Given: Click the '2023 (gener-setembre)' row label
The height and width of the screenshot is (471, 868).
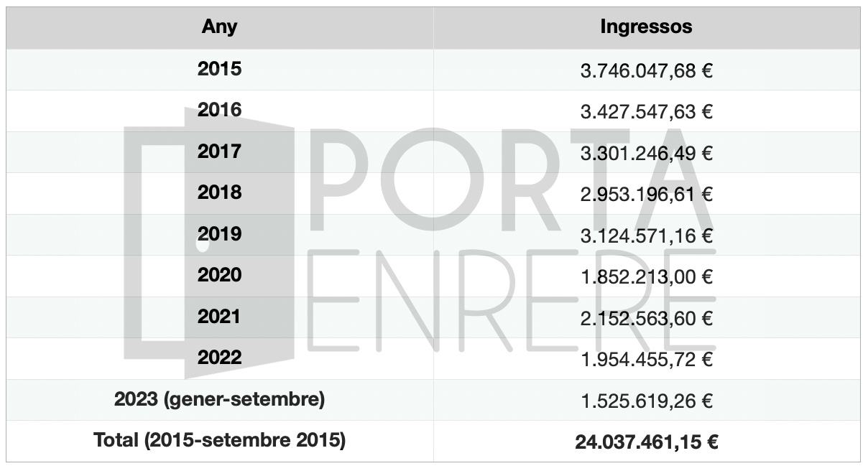Looking at the screenshot, I should tap(219, 400).
